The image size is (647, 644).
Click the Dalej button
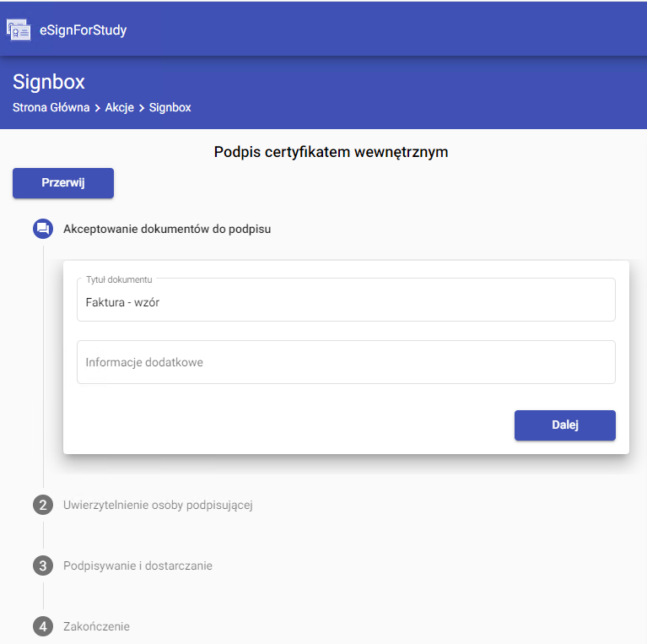point(564,425)
